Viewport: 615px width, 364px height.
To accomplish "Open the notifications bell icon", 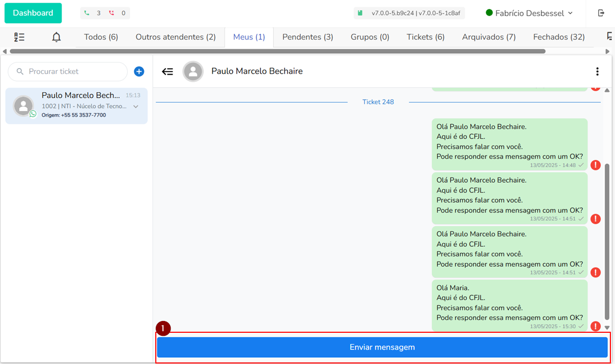I will pos(56,37).
